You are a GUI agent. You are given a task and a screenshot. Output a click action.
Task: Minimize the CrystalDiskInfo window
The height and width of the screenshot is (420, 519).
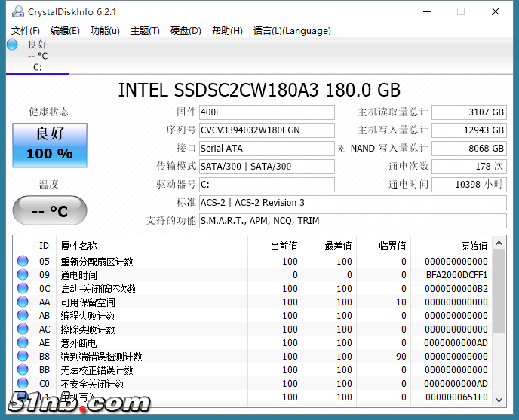427,11
